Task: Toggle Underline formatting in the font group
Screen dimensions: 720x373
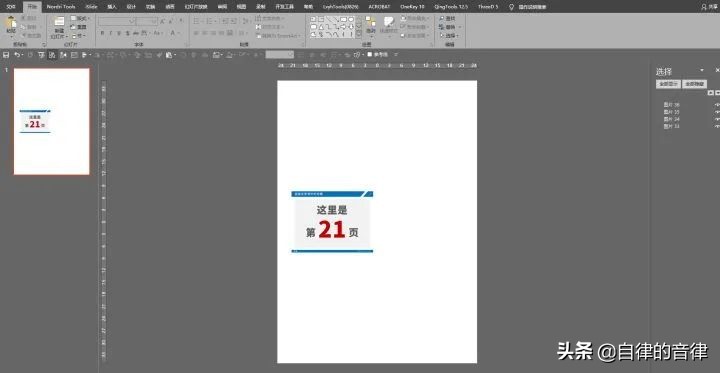Action: pos(119,33)
